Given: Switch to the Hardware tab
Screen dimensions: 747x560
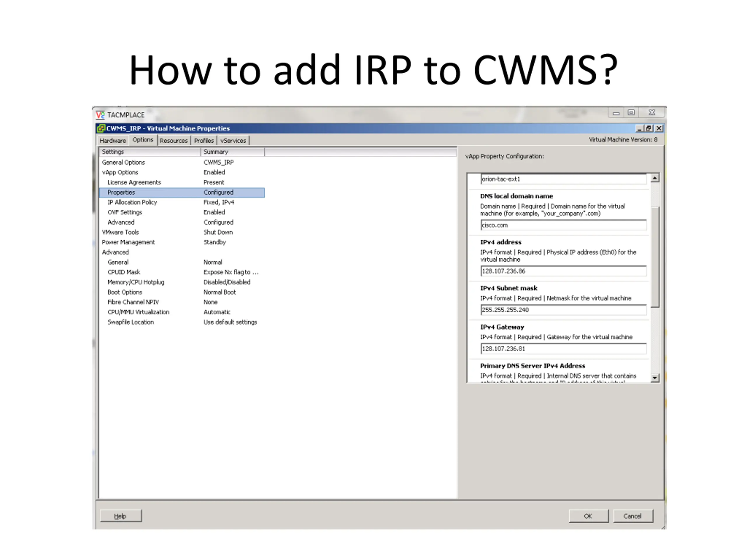Looking at the screenshot, I should point(113,140).
